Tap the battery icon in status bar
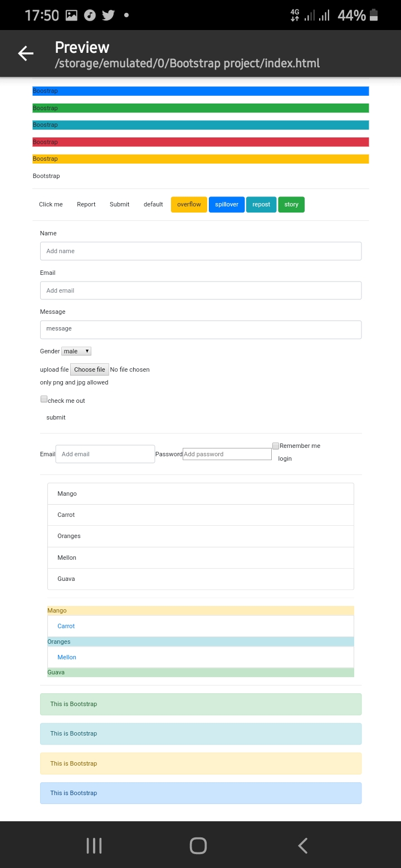This screenshot has width=401, height=868. (x=374, y=16)
